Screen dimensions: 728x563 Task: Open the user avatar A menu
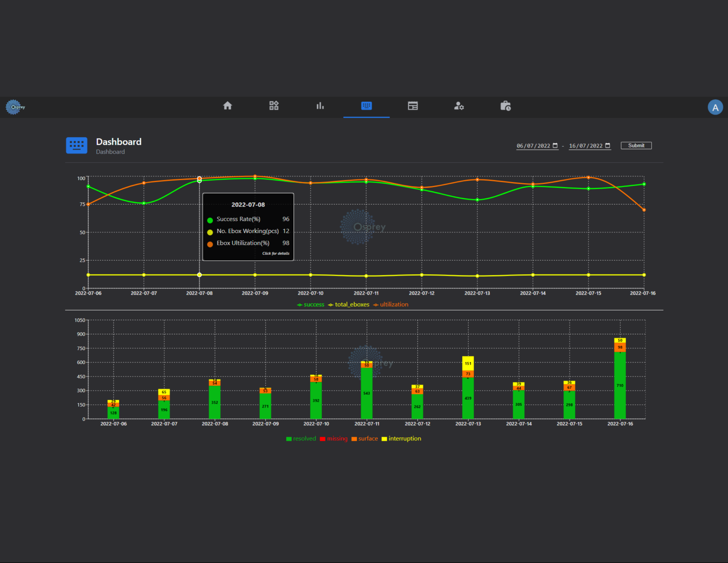pos(715,107)
